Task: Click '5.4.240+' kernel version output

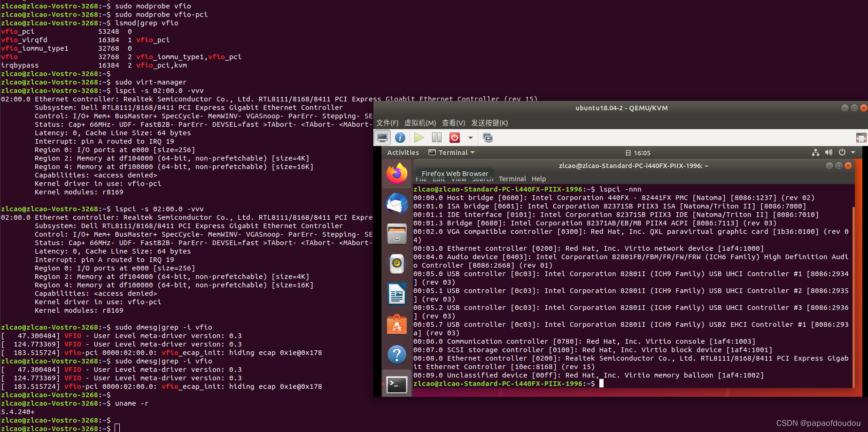Action: pyautogui.click(x=18, y=412)
